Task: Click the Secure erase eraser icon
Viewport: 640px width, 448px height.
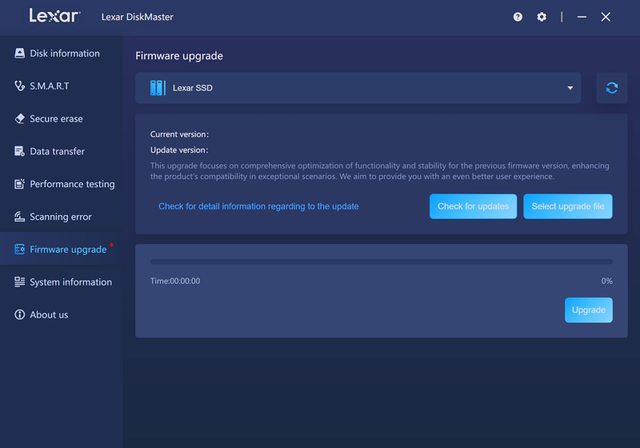Action: [20, 119]
